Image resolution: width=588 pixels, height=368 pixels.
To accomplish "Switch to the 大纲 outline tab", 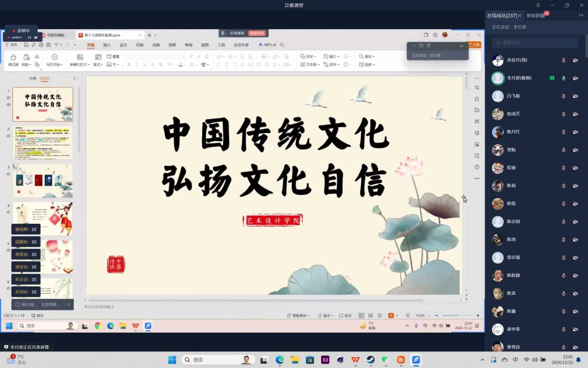I will 33,79.
